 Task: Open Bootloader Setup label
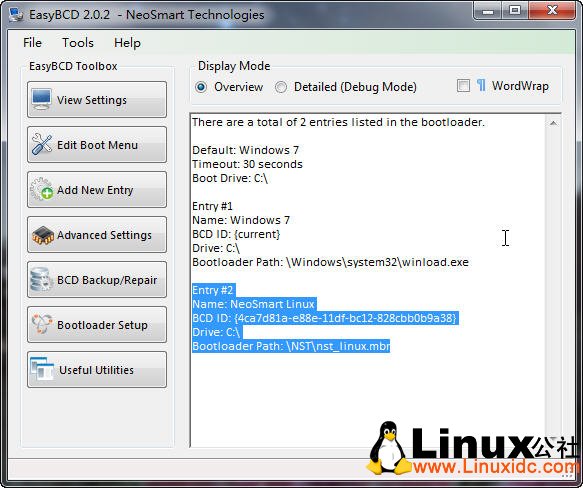click(x=102, y=325)
